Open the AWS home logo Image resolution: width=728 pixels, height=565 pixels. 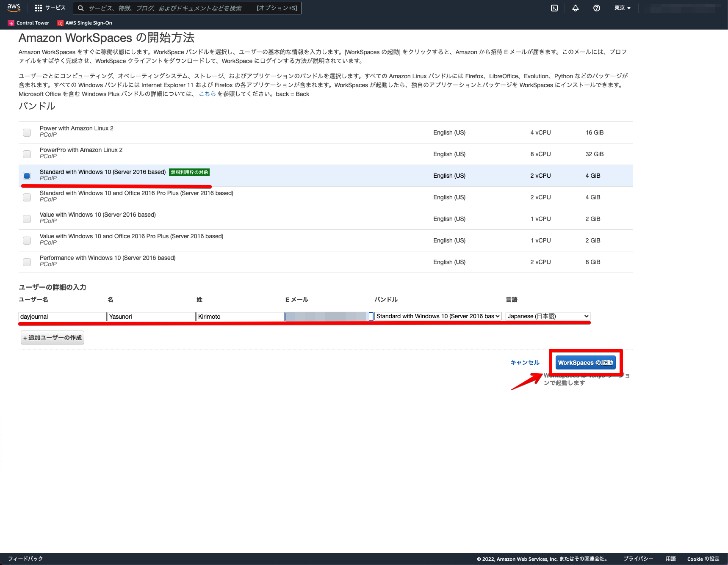pos(14,8)
